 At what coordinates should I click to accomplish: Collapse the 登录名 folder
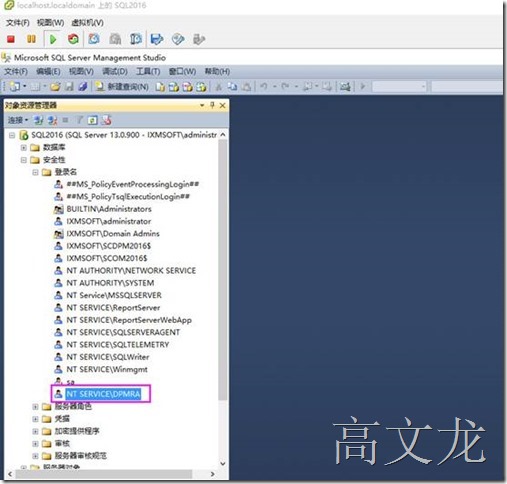(35, 172)
